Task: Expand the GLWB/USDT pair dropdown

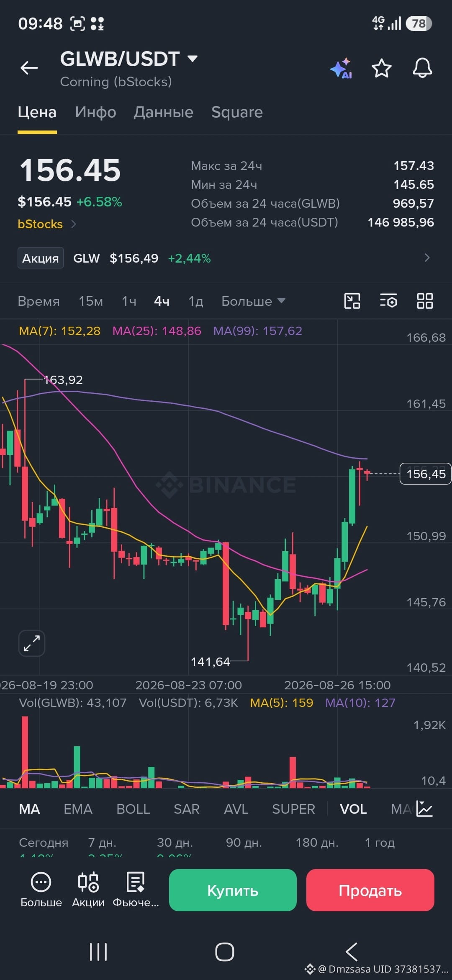Action: pos(192,59)
